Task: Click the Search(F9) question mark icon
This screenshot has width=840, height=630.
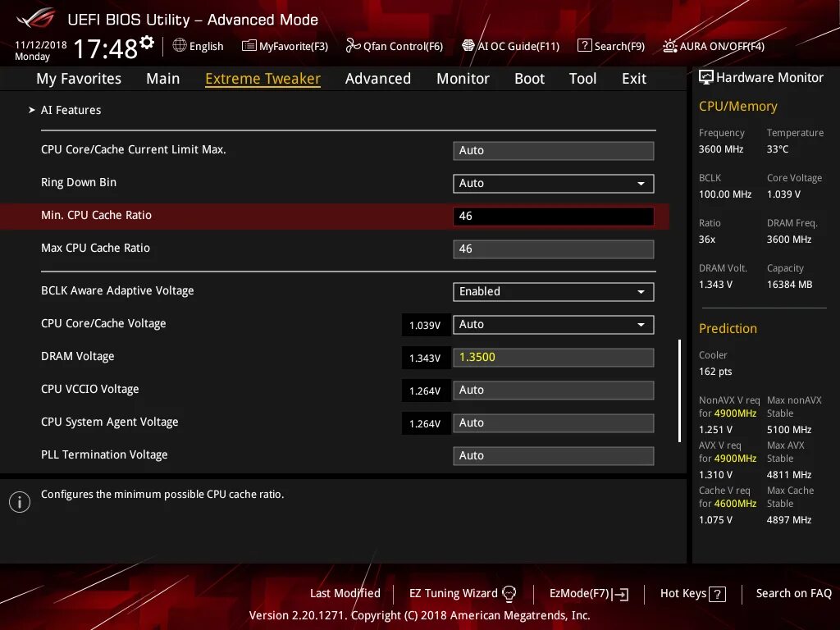Action: tap(584, 46)
